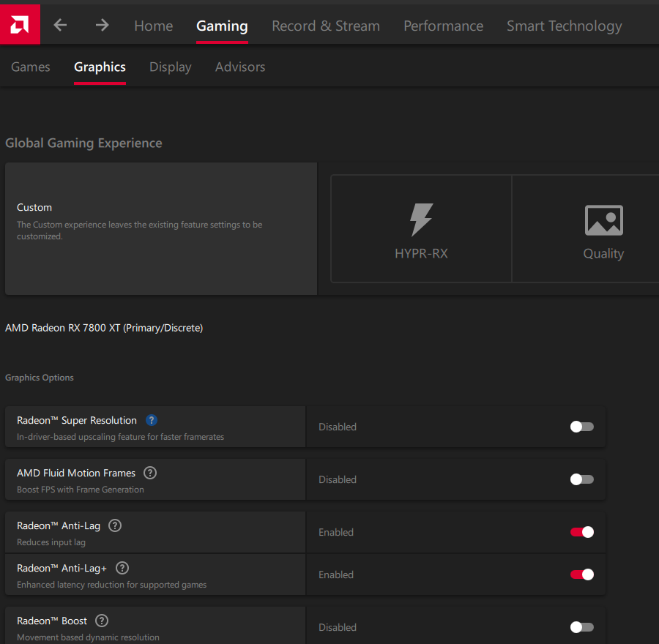Turn off Radeon Anti-Lag+ switch
Viewport: 659px width, 644px height.
point(581,574)
